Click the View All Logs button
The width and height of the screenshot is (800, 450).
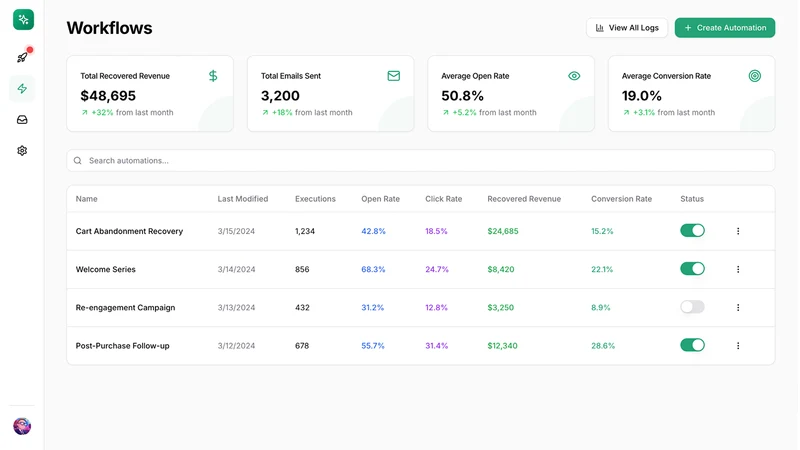tap(627, 28)
